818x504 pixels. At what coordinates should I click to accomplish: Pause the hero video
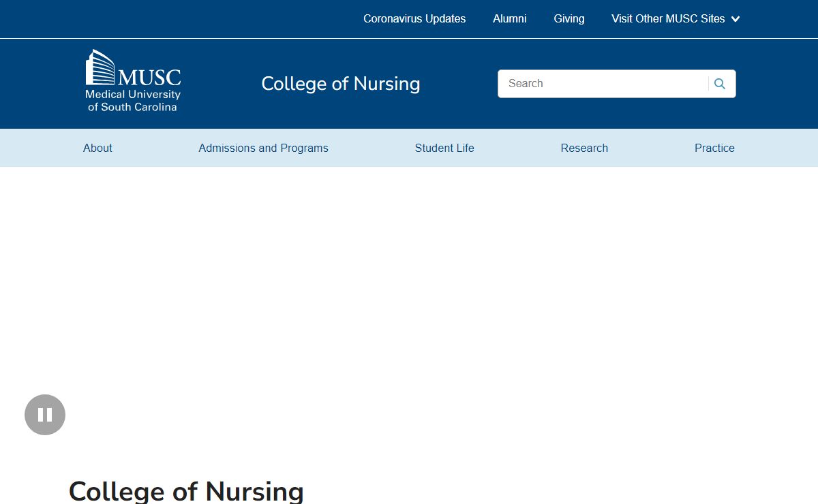(x=45, y=415)
